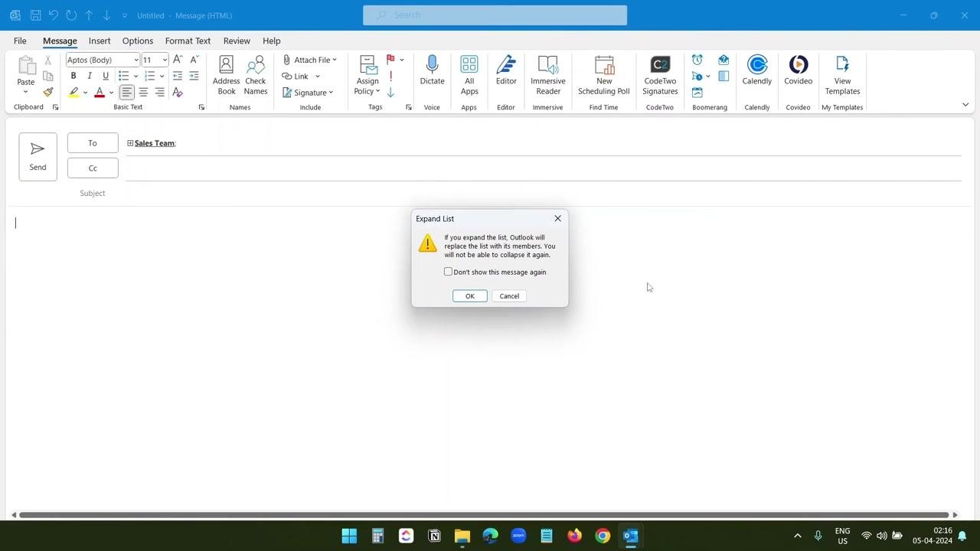Toggle Bold formatting

click(x=73, y=76)
